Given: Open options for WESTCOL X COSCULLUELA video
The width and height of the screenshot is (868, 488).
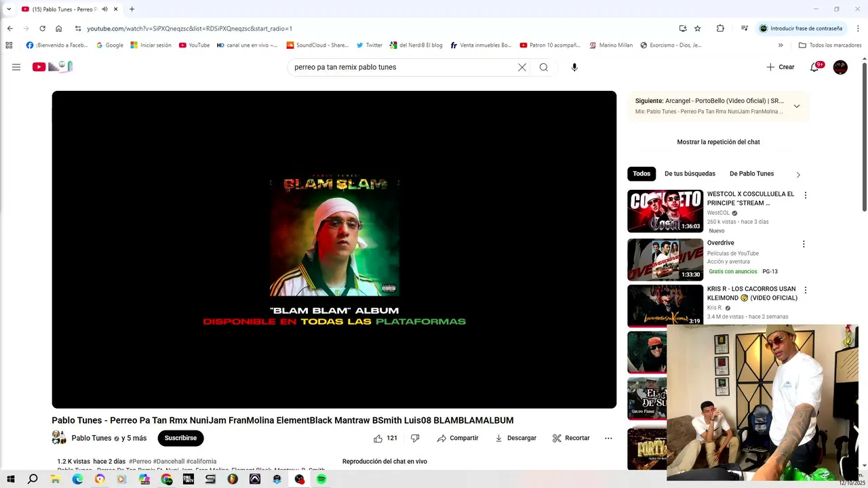Looking at the screenshot, I should 806,195.
